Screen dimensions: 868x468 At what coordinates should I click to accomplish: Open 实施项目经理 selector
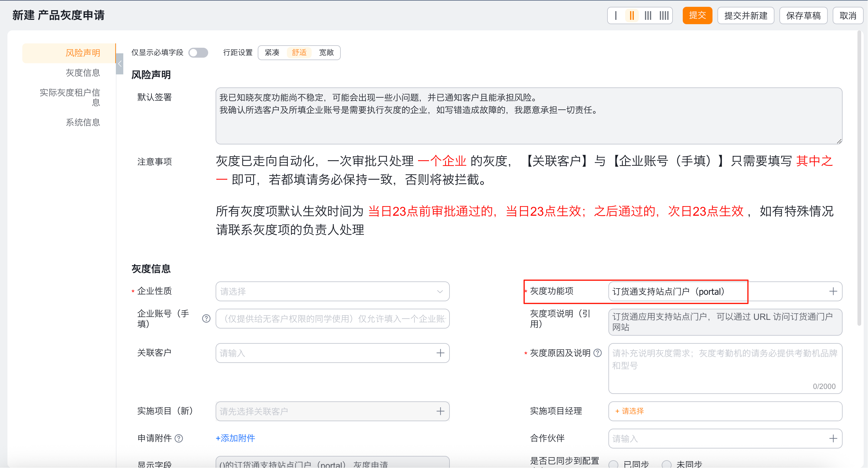coord(629,411)
